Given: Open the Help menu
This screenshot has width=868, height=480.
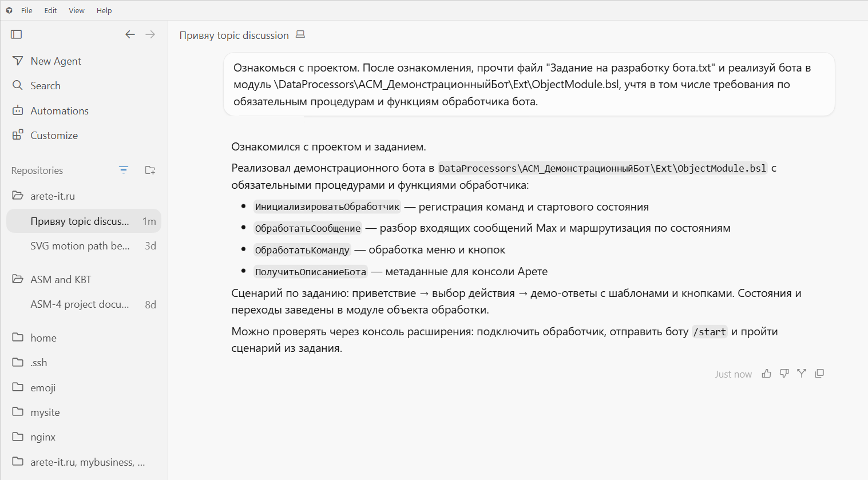Looking at the screenshot, I should (x=104, y=10).
